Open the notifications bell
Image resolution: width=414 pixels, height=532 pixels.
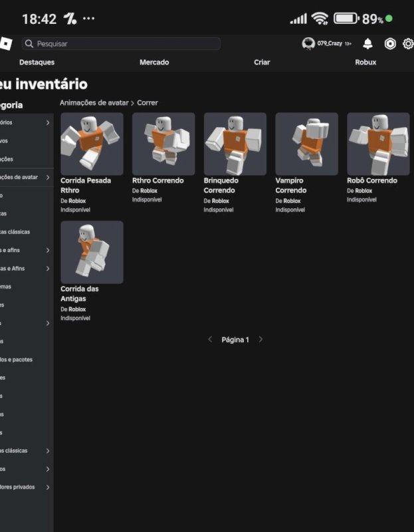(367, 44)
